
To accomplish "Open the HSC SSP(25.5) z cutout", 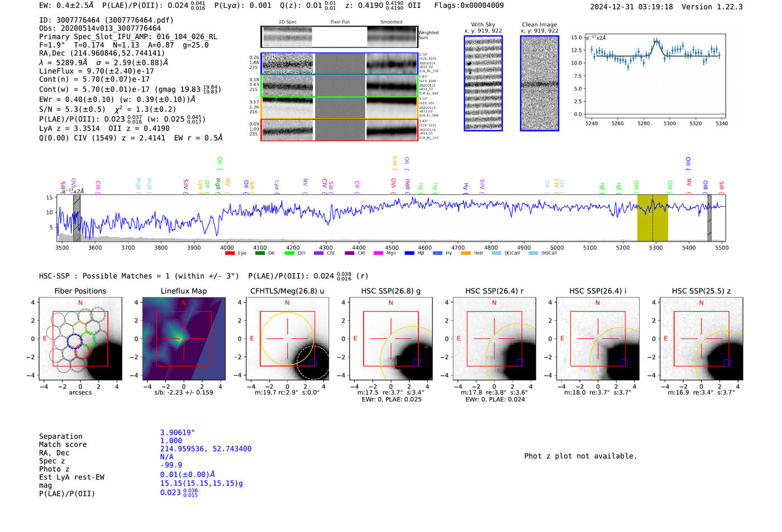I will click(x=701, y=339).
